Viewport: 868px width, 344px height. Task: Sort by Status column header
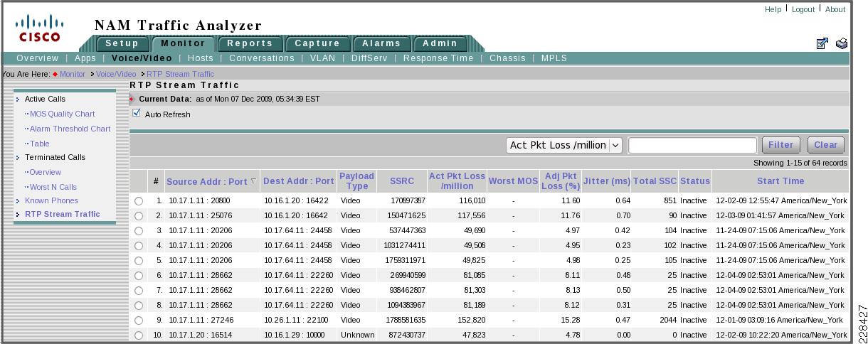[x=695, y=181]
